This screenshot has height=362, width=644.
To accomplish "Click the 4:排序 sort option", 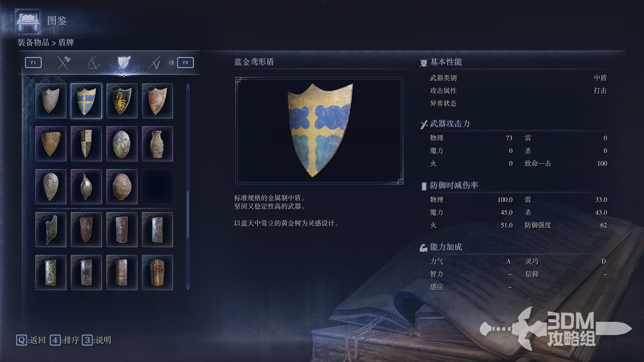I will [x=65, y=340].
